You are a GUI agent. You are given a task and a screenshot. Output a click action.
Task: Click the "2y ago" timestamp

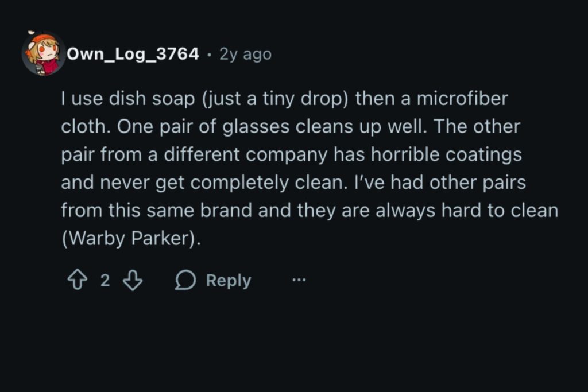[245, 55]
